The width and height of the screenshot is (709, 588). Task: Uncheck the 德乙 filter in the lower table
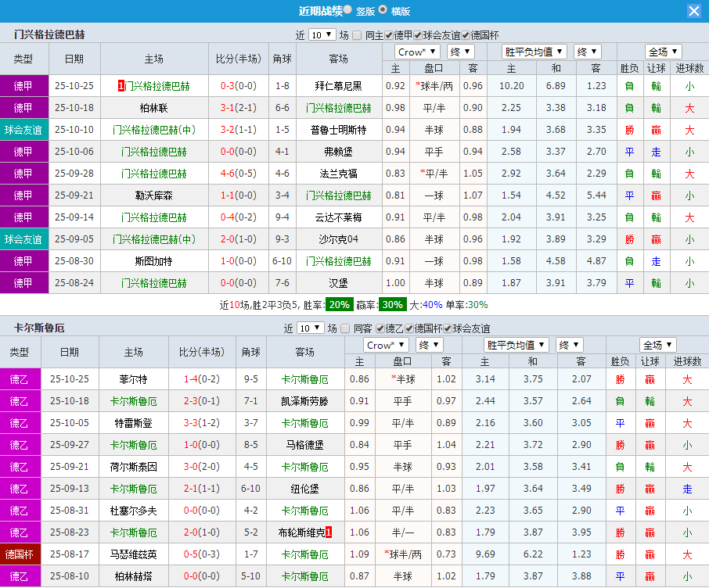coord(379,329)
